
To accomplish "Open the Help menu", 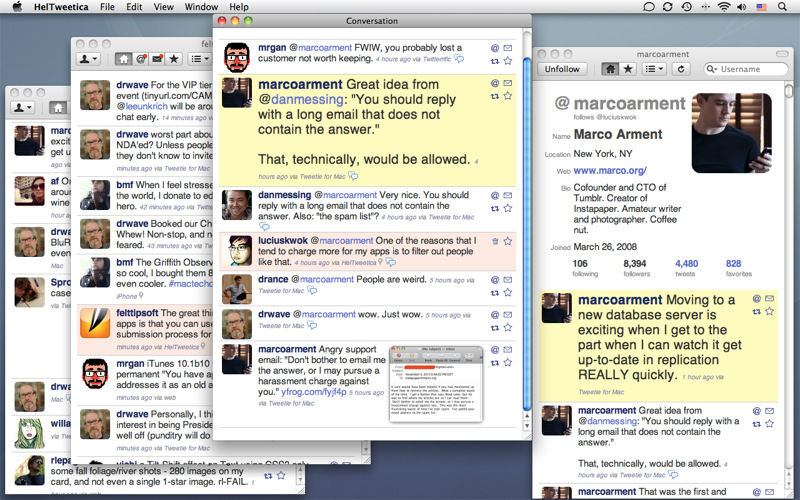I will [239, 7].
